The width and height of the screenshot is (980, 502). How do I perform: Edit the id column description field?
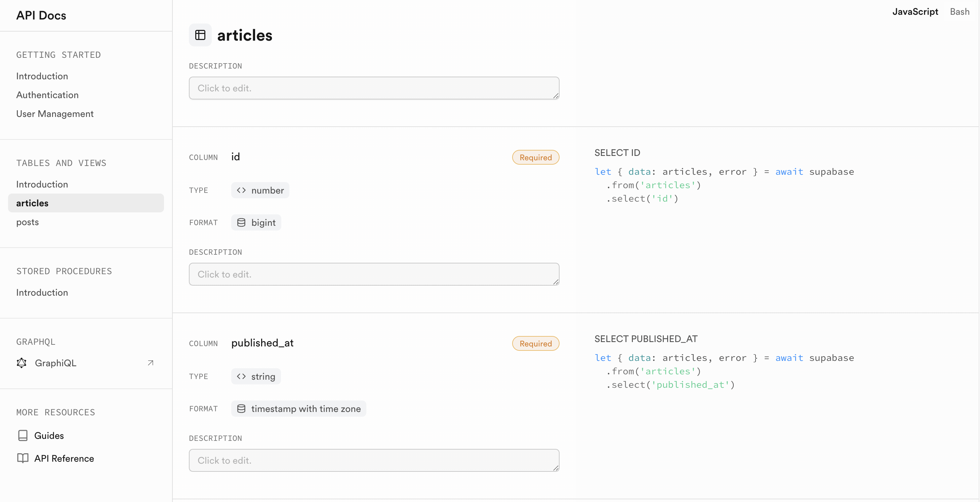[x=374, y=274]
